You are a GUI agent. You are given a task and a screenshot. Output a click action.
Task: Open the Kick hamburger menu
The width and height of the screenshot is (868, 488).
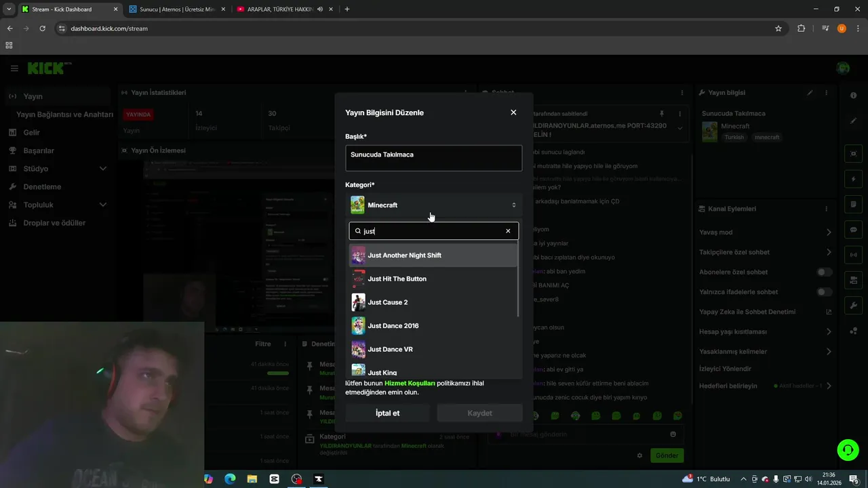[x=14, y=68]
